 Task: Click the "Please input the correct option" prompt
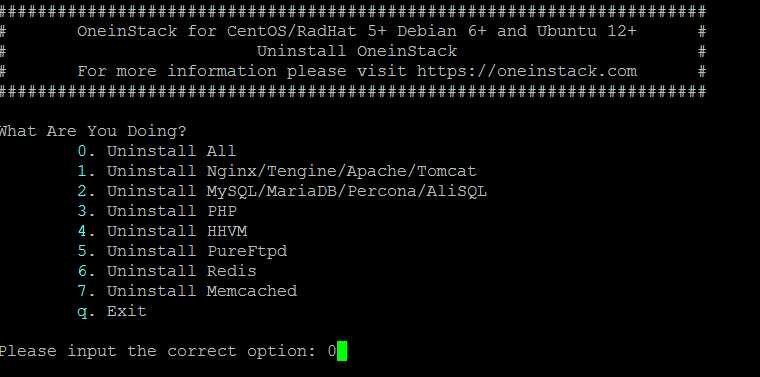click(158, 351)
